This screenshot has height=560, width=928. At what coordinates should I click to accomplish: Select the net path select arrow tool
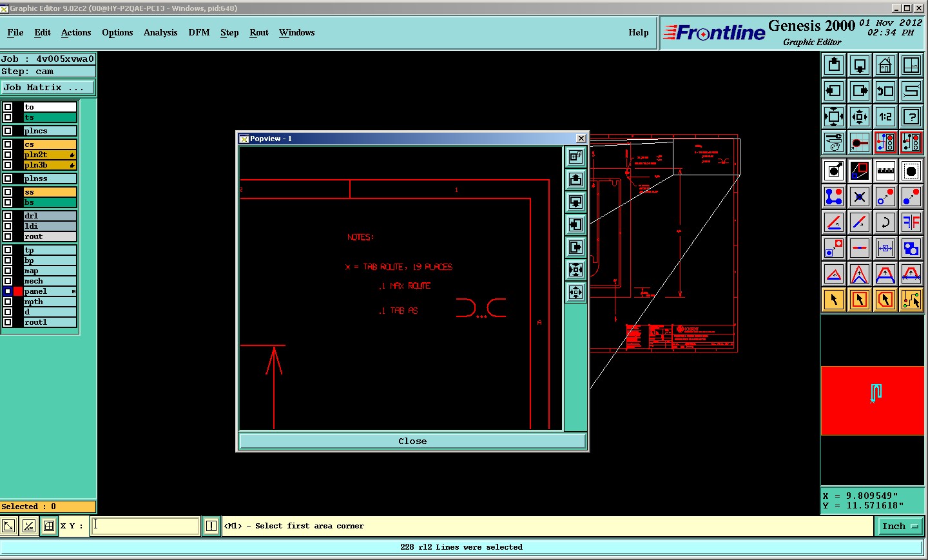[911, 300]
